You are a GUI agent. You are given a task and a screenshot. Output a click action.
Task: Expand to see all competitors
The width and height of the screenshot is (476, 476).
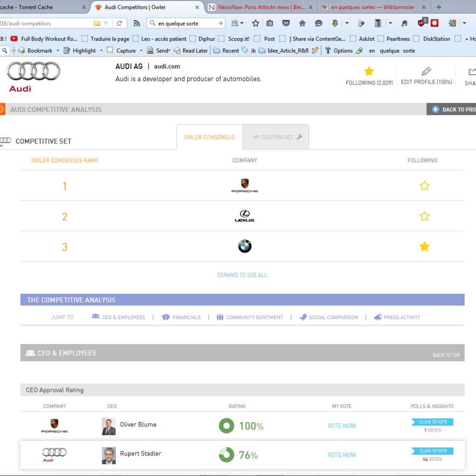coord(242,275)
